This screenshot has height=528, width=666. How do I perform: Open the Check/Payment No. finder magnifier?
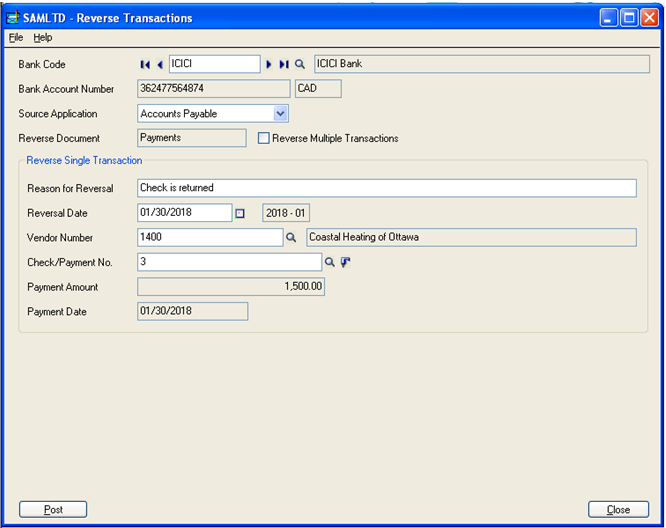[330, 263]
